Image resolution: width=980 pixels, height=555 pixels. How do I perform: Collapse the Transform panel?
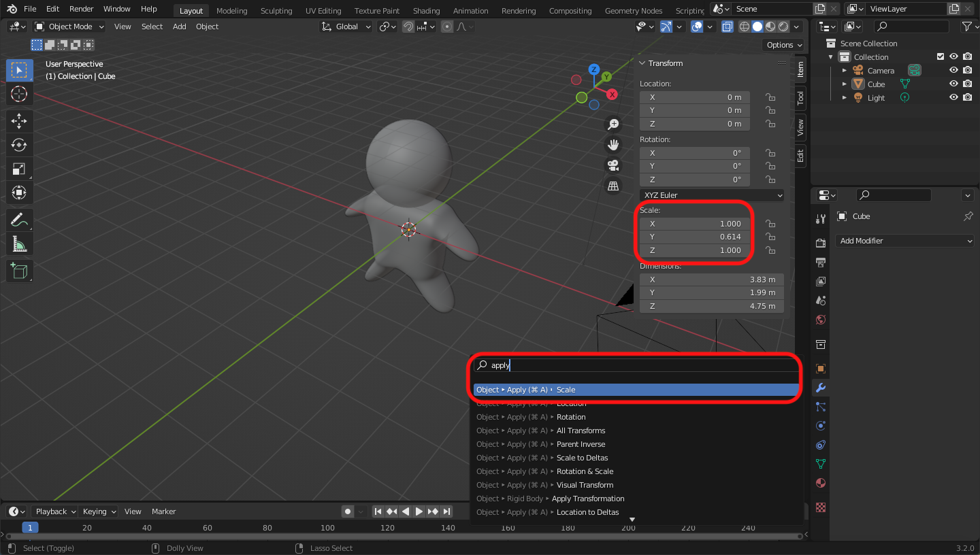[x=642, y=63]
